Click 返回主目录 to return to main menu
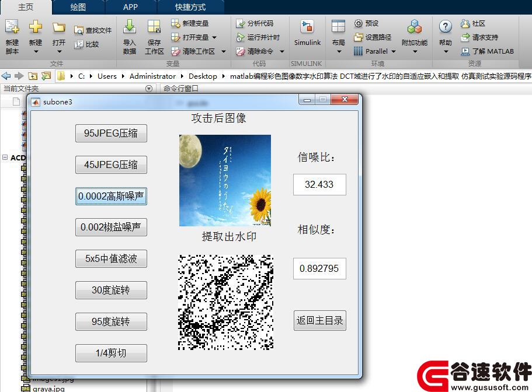532x392 pixels. (320, 320)
